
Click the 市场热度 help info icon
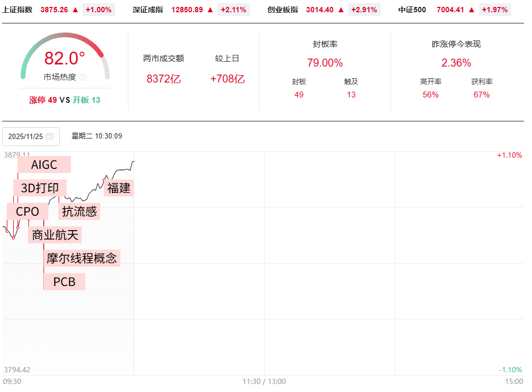pyautogui.click(x=83, y=77)
